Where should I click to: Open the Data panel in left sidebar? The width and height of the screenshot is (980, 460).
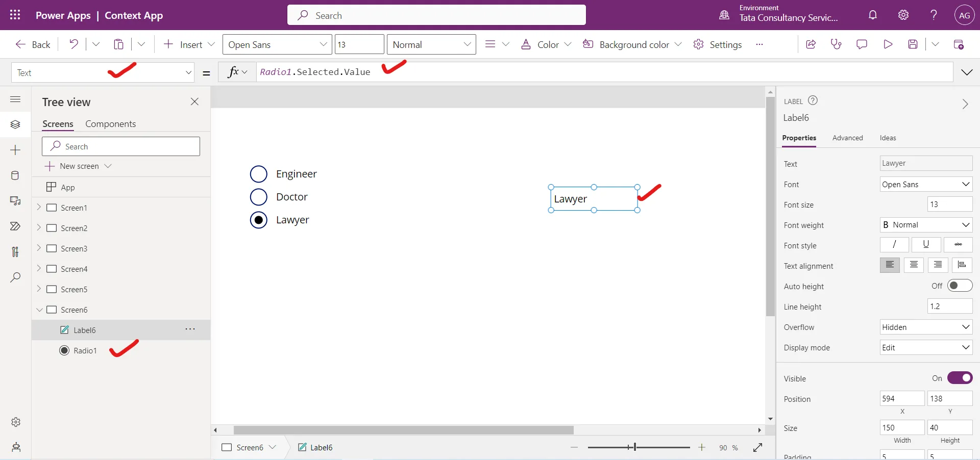point(15,175)
